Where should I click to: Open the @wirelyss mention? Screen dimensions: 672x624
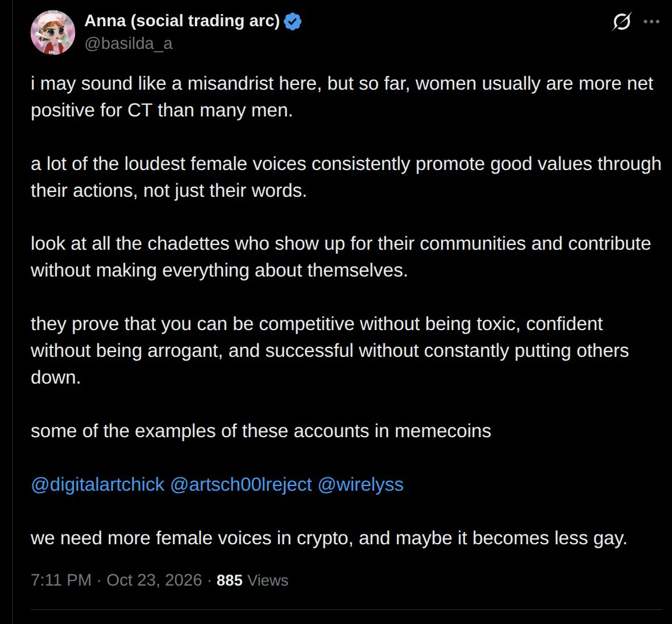click(x=360, y=485)
